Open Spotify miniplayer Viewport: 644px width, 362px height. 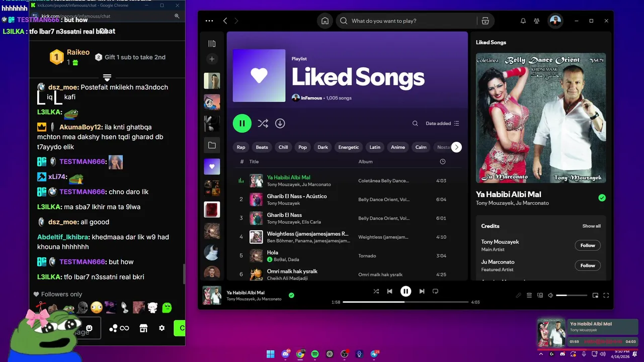595,296
